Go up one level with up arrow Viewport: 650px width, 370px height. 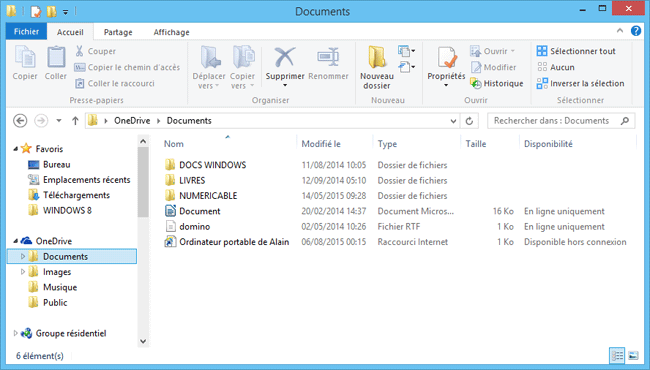point(75,121)
